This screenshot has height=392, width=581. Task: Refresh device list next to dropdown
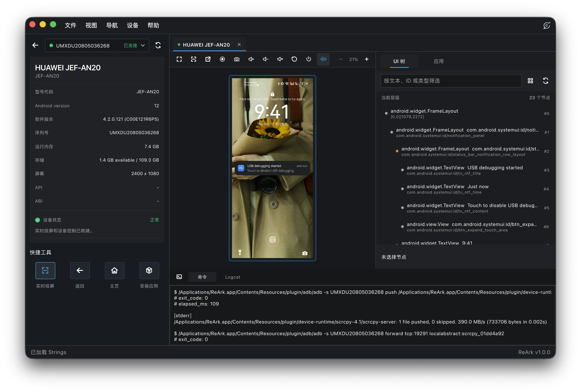click(158, 45)
